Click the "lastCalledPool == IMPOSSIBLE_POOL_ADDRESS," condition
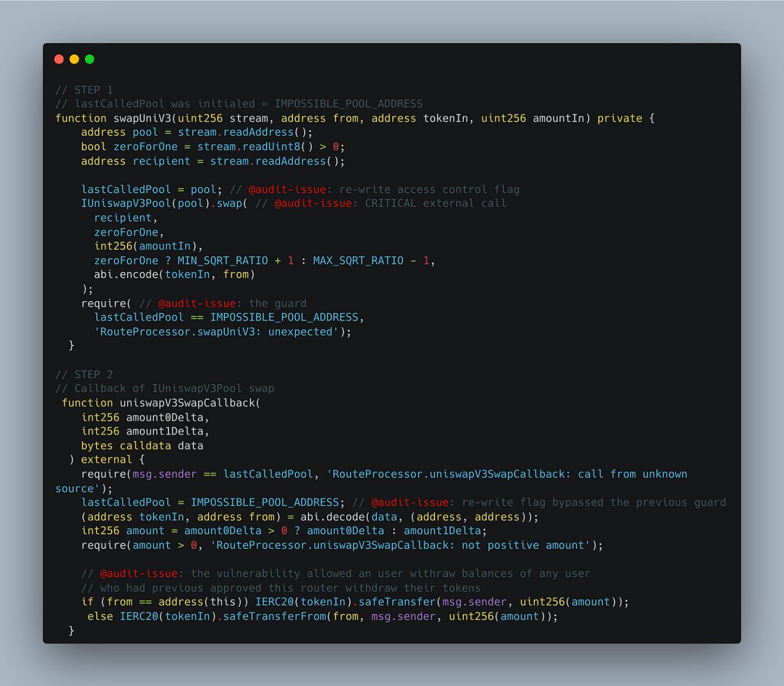 coord(229,318)
